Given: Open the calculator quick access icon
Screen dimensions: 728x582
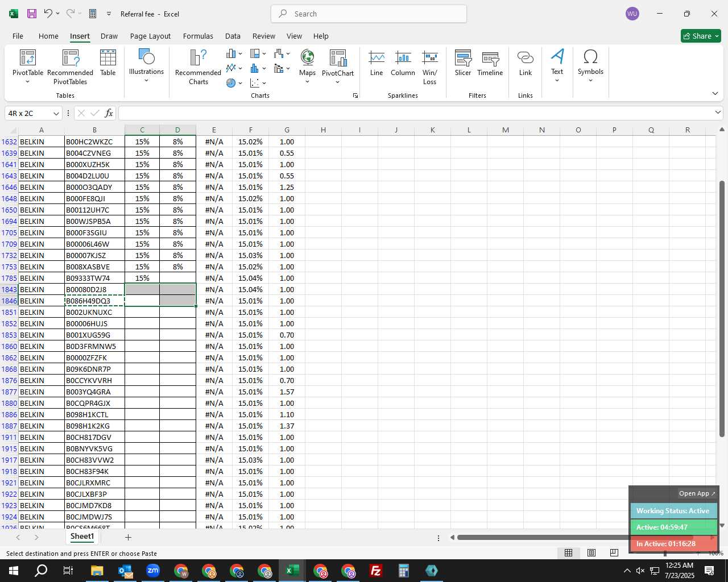Looking at the screenshot, I should tap(93, 14).
